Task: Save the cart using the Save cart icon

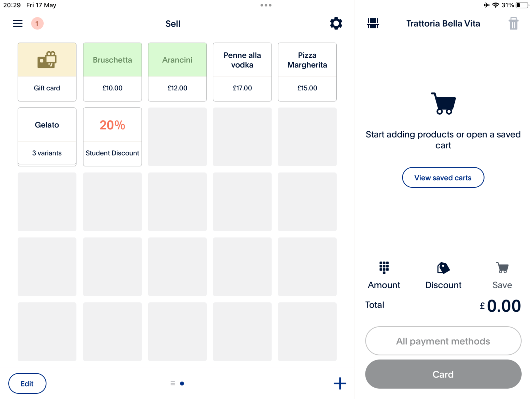Action: 502,268
